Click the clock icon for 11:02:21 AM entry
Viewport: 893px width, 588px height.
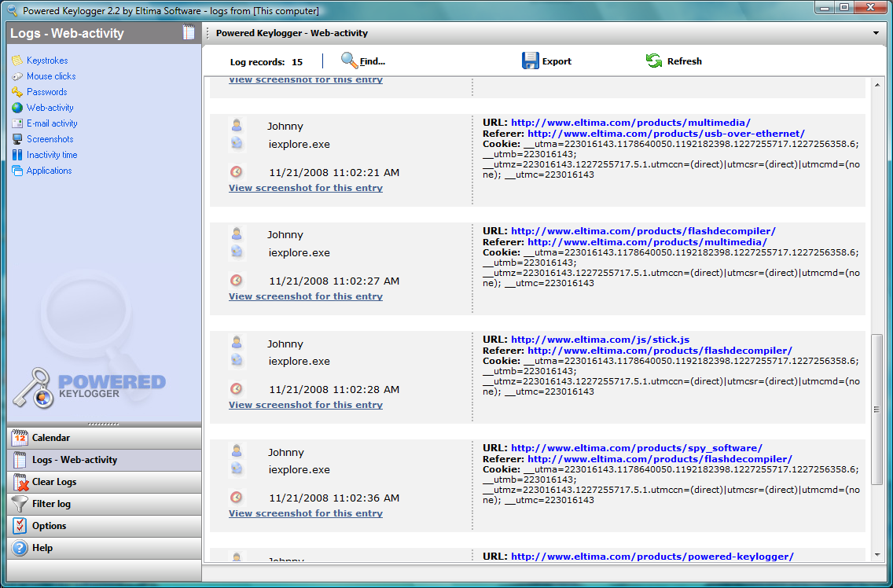point(237,171)
